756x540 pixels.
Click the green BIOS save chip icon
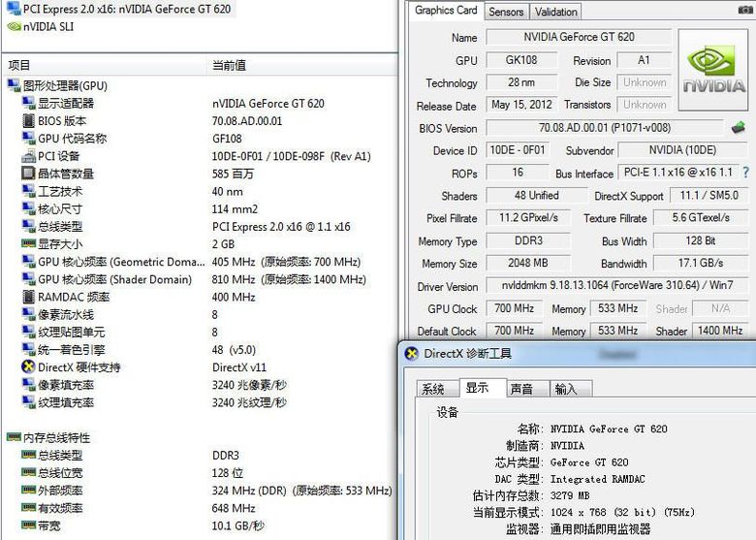coord(739,128)
